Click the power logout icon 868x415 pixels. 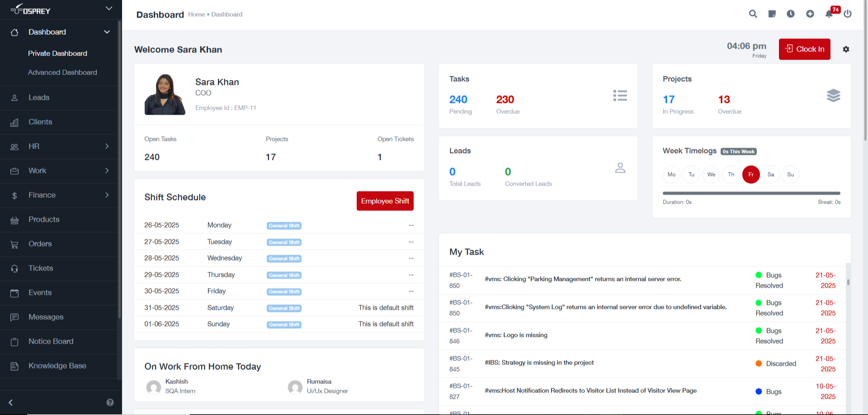(848, 14)
